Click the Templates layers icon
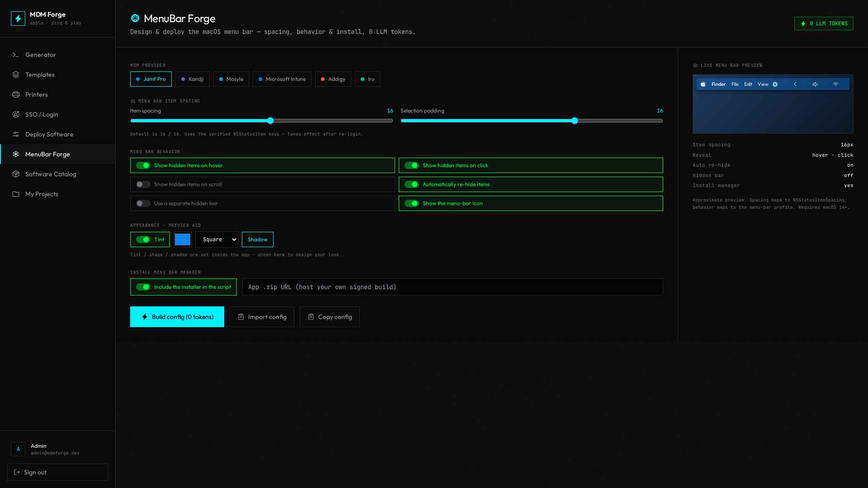 click(16, 75)
